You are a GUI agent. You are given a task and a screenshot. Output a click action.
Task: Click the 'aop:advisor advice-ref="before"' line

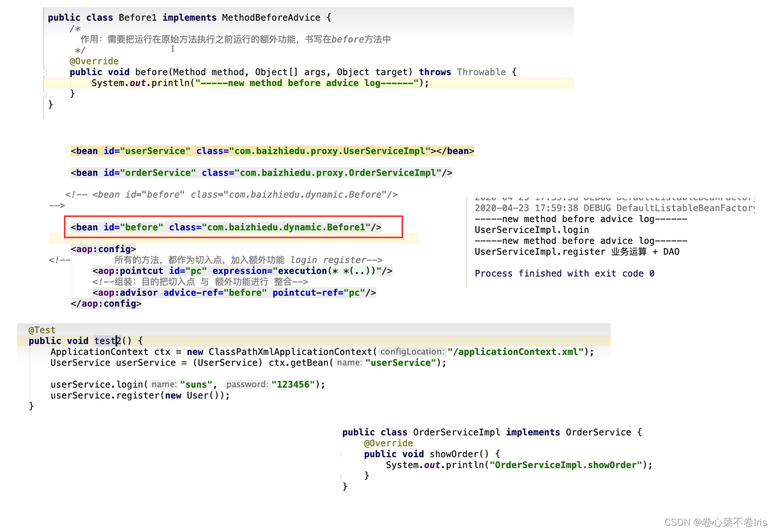(234, 293)
